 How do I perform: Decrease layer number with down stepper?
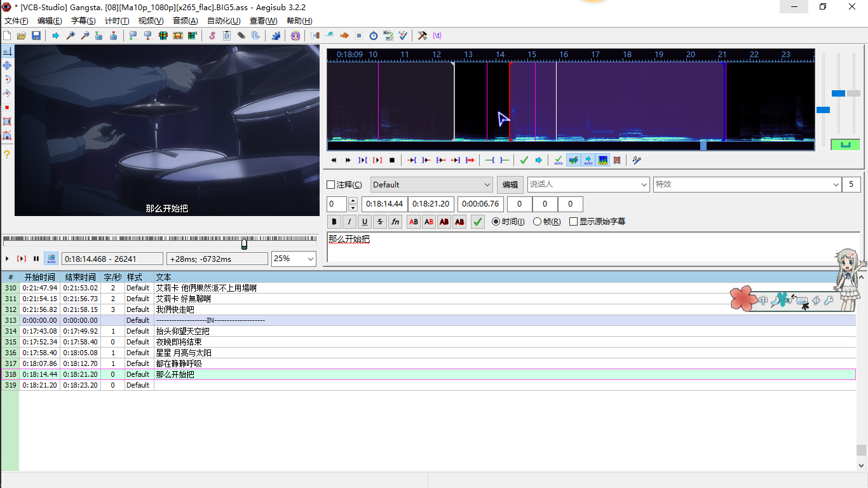pos(353,208)
